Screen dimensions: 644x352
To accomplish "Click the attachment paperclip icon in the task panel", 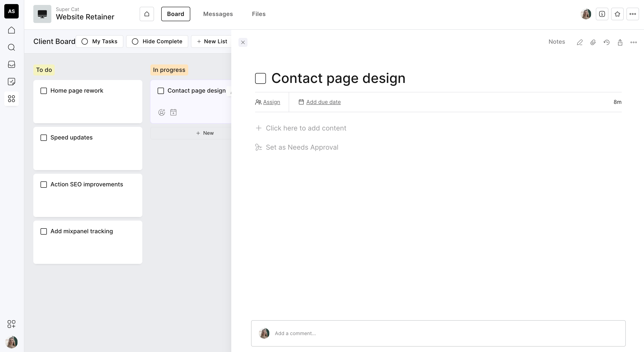I will (593, 42).
